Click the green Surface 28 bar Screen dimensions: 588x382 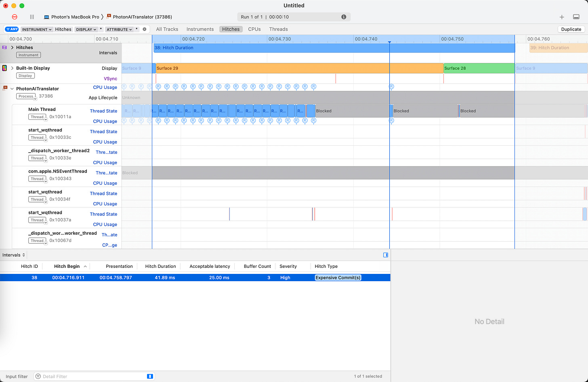pos(479,68)
